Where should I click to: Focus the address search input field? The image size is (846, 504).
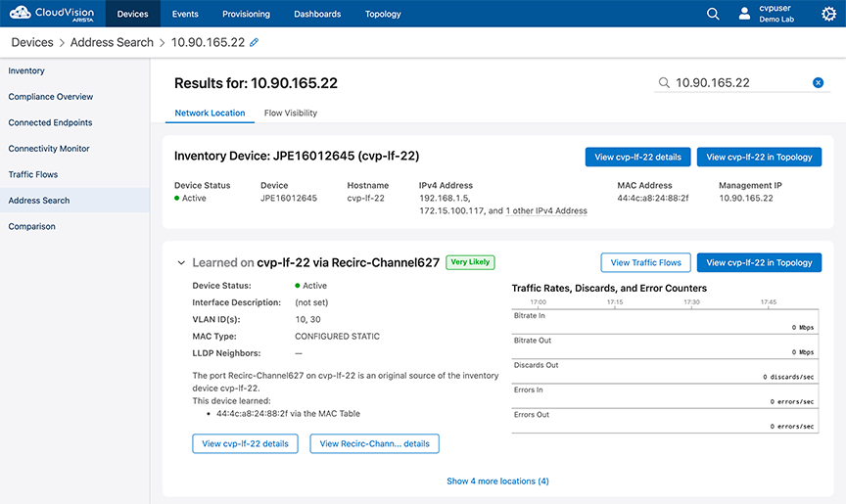[741, 82]
